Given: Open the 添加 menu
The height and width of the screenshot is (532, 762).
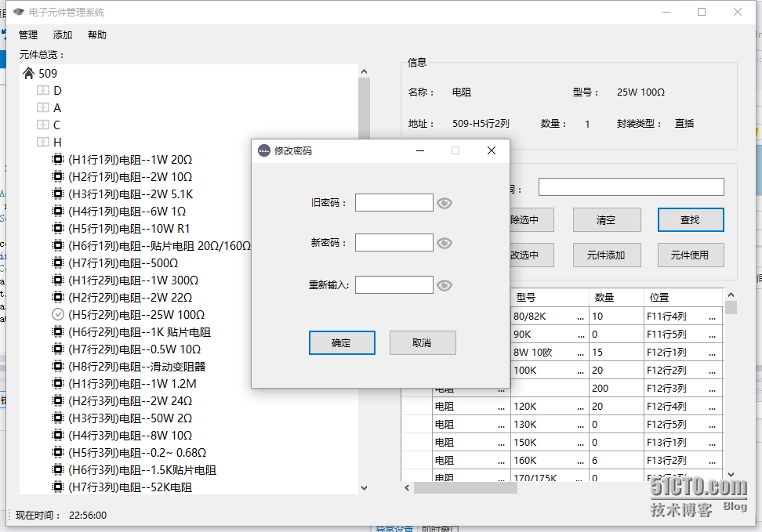Looking at the screenshot, I should 63,35.
